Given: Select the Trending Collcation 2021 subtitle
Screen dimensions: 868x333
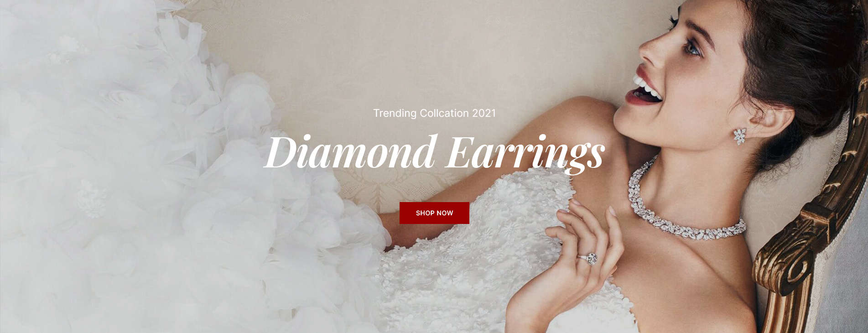Looking at the screenshot, I should pos(434,113).
